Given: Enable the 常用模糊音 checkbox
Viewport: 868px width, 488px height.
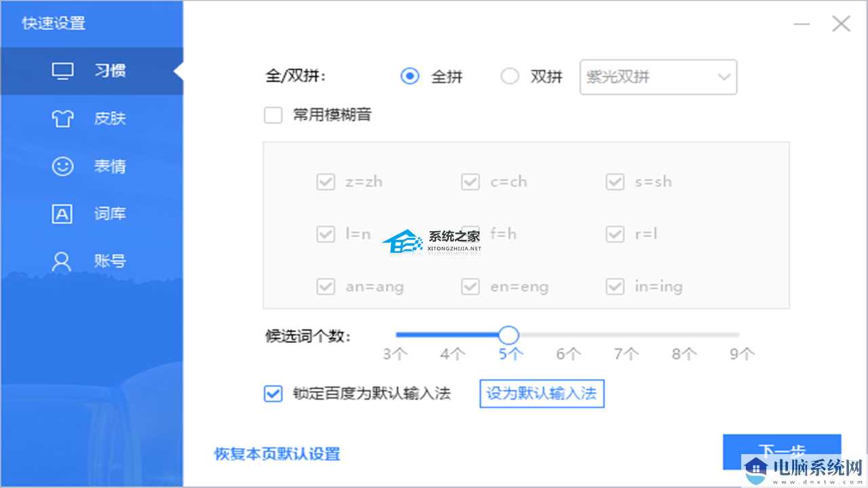Looking at the screenshot, I should [273, 115].
